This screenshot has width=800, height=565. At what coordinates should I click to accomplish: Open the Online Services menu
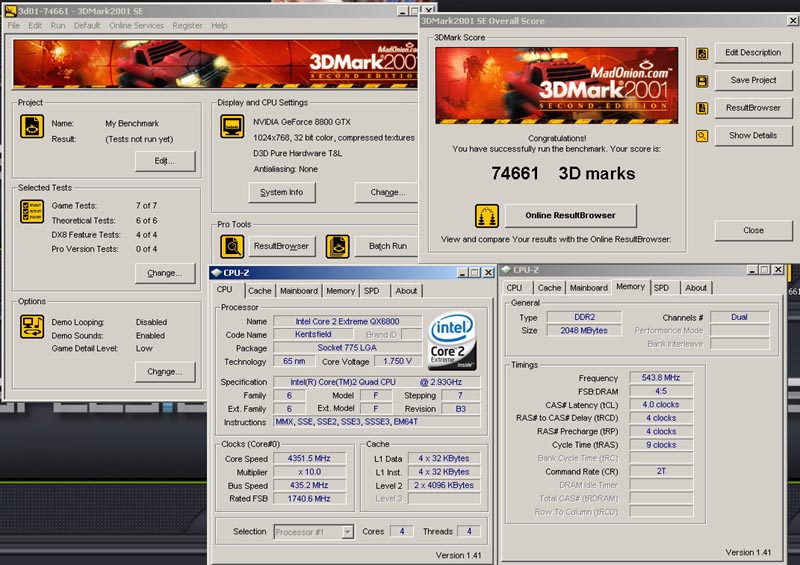[136, 26]
